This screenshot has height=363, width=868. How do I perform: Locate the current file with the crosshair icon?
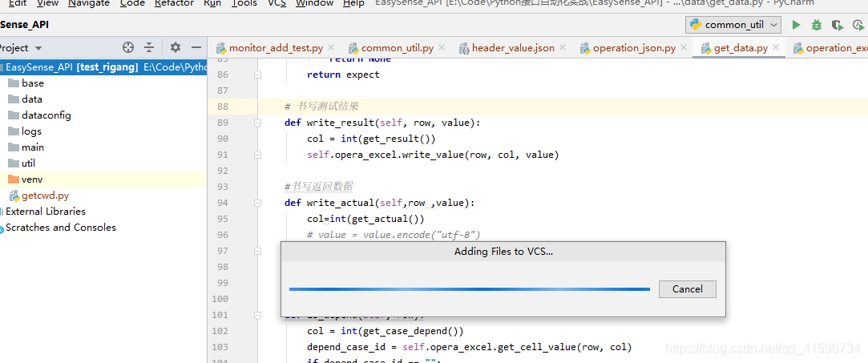click(x=128, y=47)
